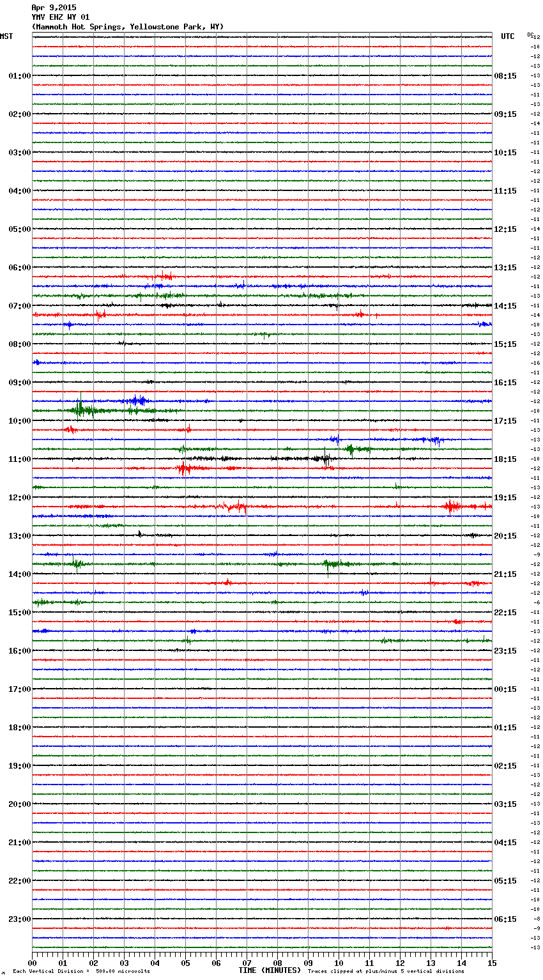543x980 pixels.
Task: Click the UTC time label "19:15"
Action: (x=505, y=498)
